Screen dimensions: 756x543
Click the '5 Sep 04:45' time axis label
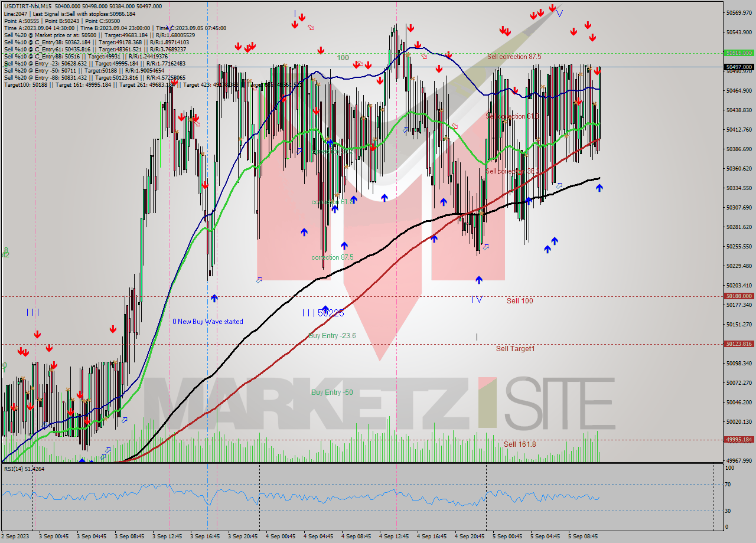(545, 537)
